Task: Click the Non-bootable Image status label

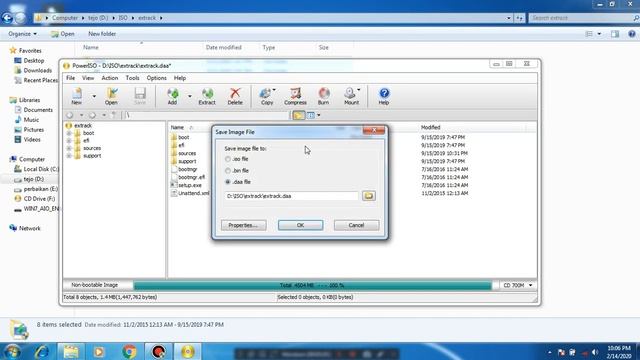Action: coord(94,285)
